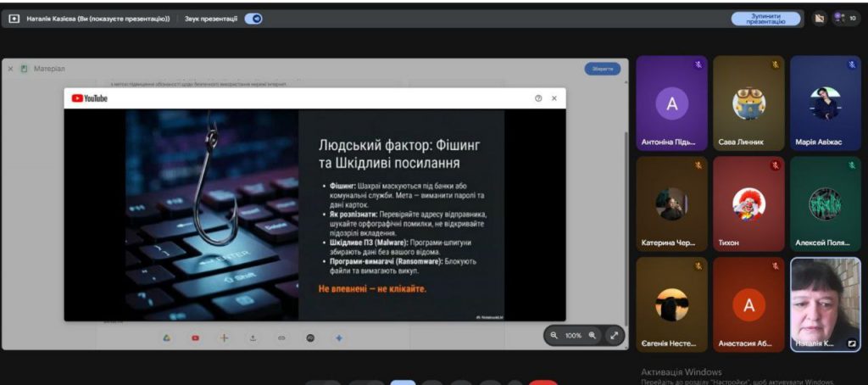Click the phishing slide video preview

[x=314, y=215]
